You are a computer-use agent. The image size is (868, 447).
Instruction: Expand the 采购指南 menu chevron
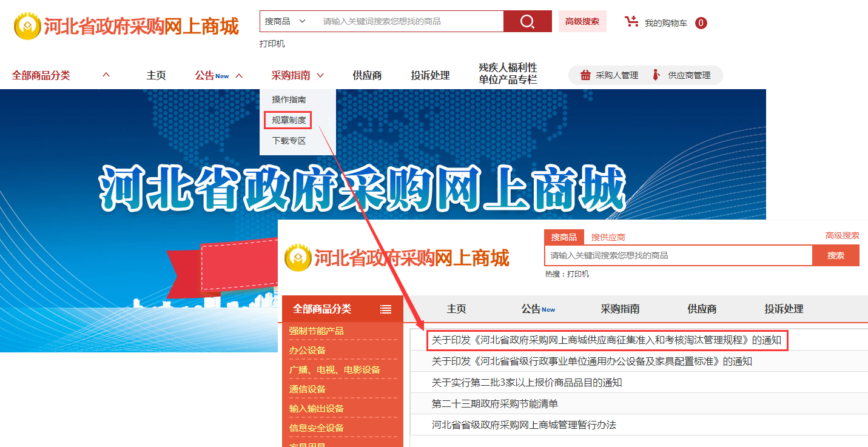pyautogui.click(x=320, y=76)
